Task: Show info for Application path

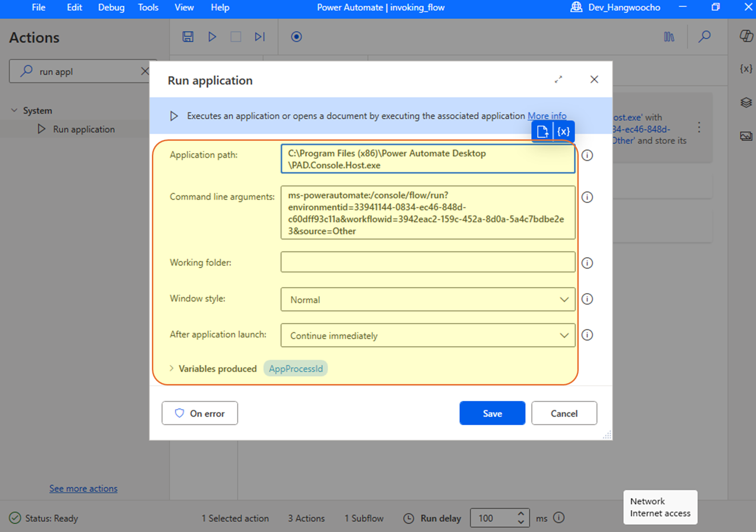Action: [587, 155]
